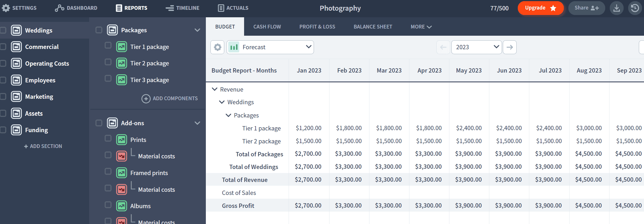
Task: Click the 77/500 usage counter
Action: (499, 8)
